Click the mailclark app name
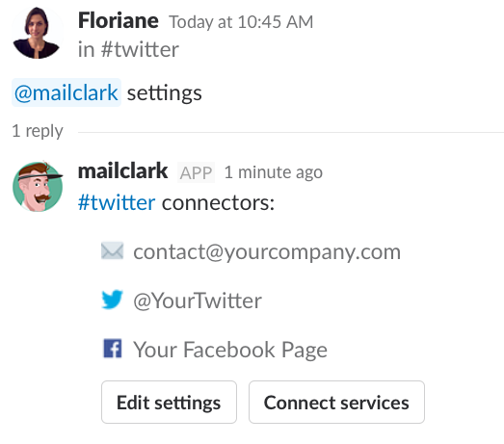Screen dimensions: 504x444 coord(122,170)
